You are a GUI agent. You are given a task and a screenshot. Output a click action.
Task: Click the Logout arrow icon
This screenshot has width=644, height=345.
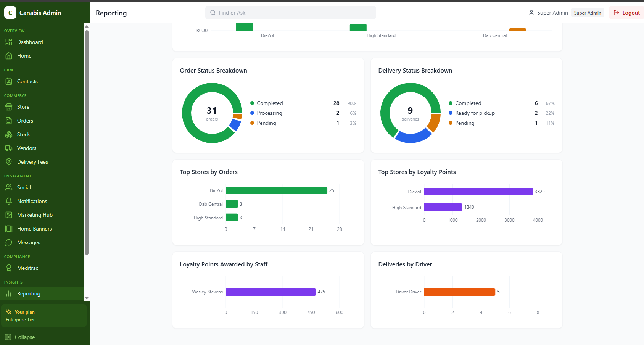tap(617, 13)
